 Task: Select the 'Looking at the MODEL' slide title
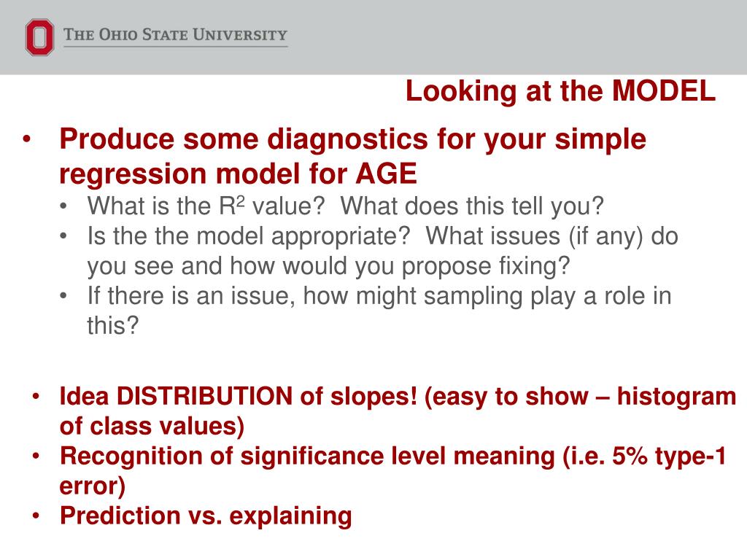tap(560, 91)
